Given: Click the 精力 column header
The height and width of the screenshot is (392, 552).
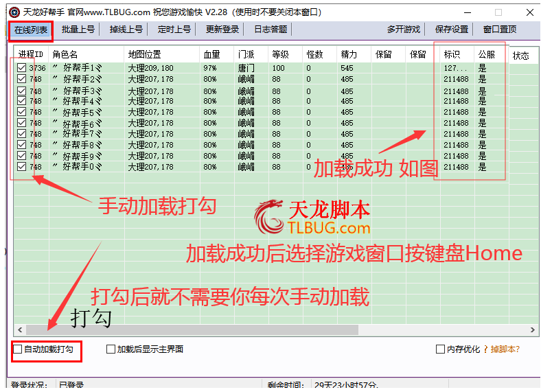Looking at the screenshot, I should (354, 54).
